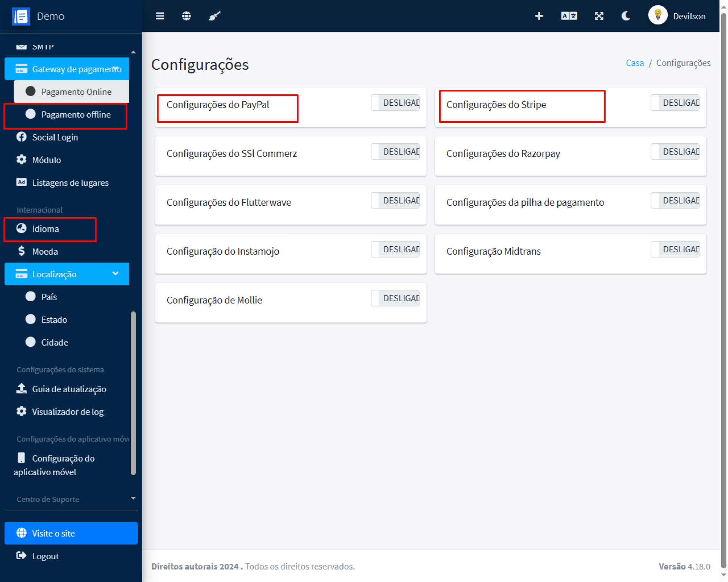
Task: Click the globe icon in top navbar
Action: pos(186,16)
